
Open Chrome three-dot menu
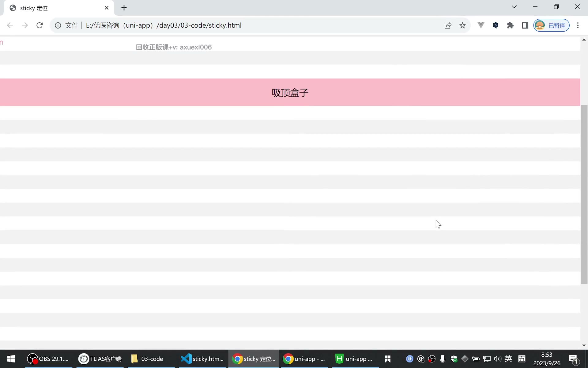point(578,25)
